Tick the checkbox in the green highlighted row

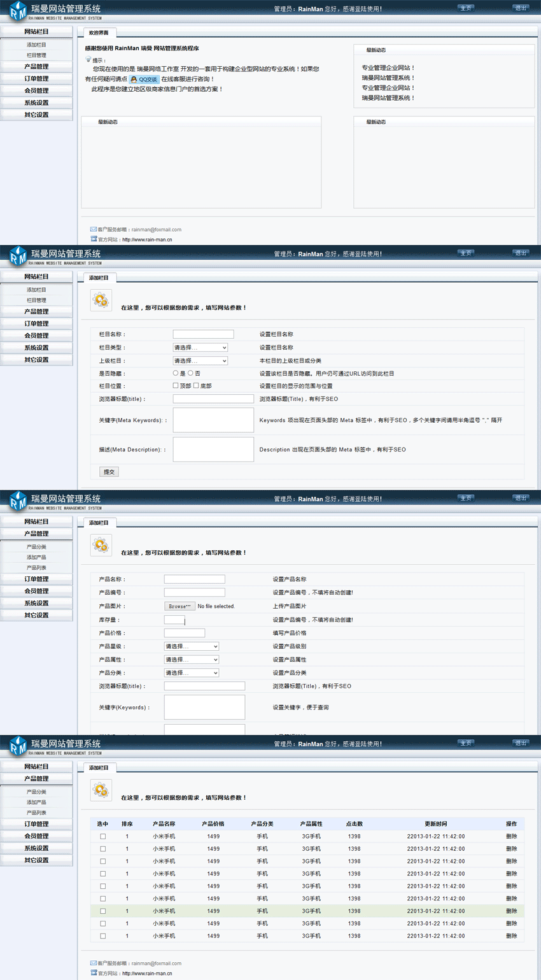point(102,911)
